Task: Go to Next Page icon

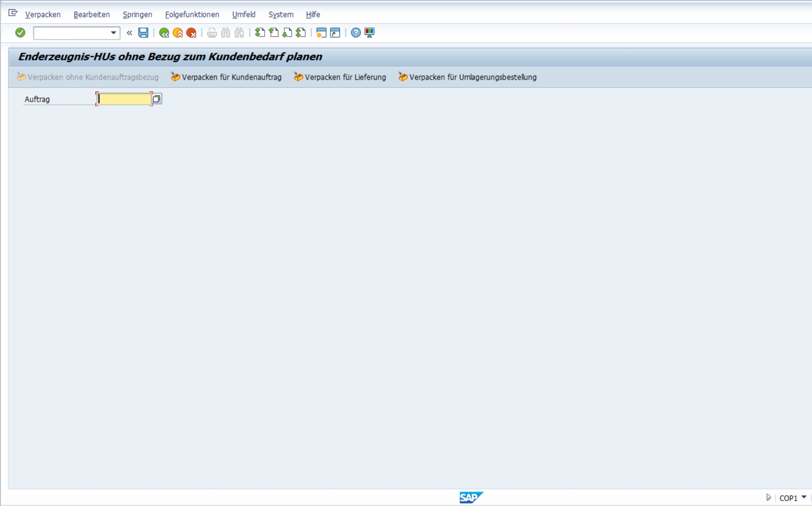Action: point(287,33)
